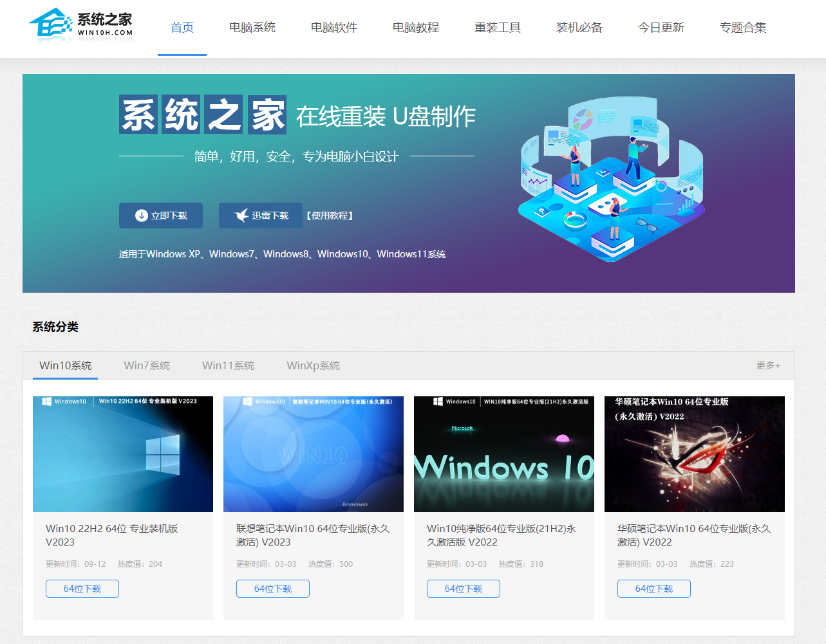The image size is (826, 644).
Task: Click the download arrow icon on 立即下载
Action: (142, 216)
